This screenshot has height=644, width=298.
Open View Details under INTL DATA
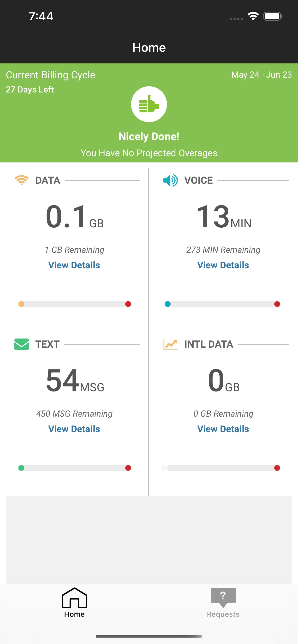[x=223, y=429]
